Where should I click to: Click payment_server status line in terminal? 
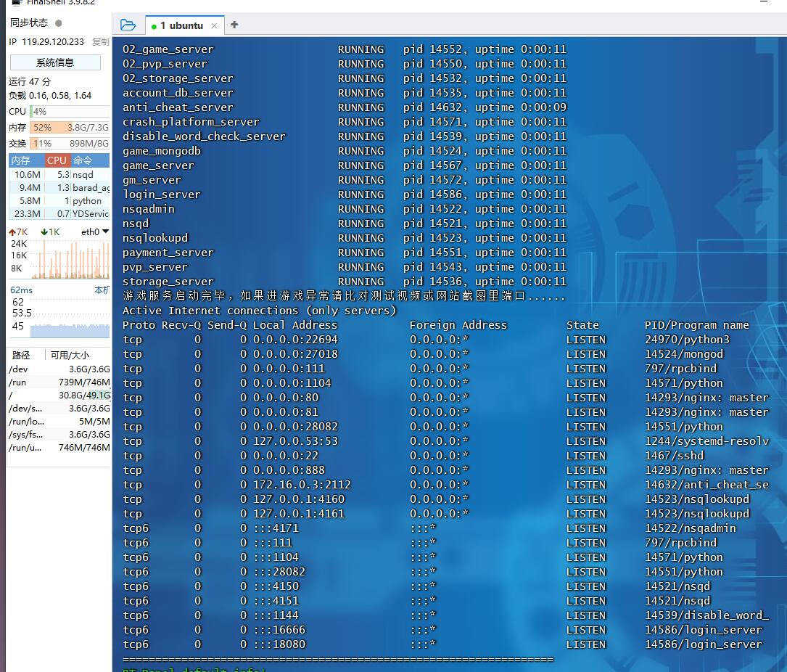click(345, 253)
